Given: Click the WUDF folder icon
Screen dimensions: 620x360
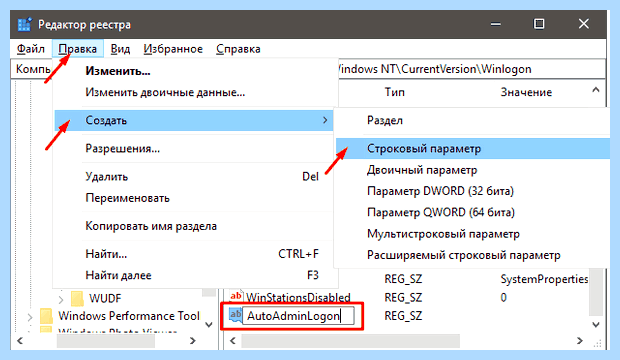Looking at the screenshot, I should coord(77,298).
